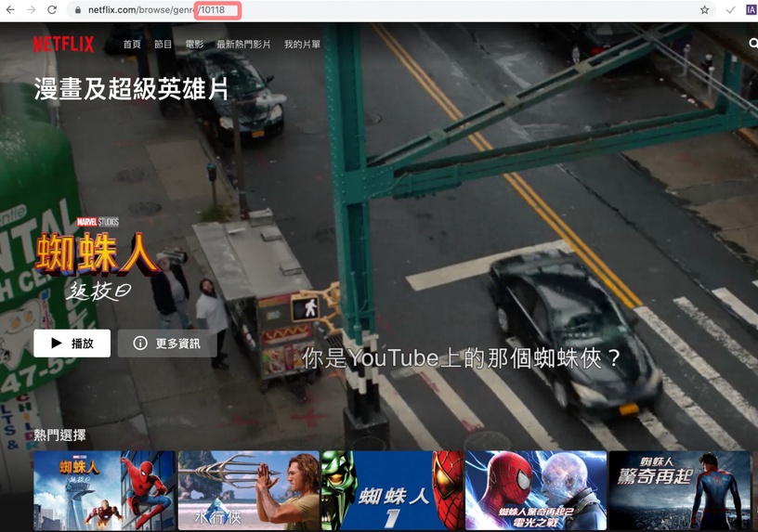The image size is (758, 532).
Task: Open 最新熱門影片 menu item
Action: [x=243, y=45]
